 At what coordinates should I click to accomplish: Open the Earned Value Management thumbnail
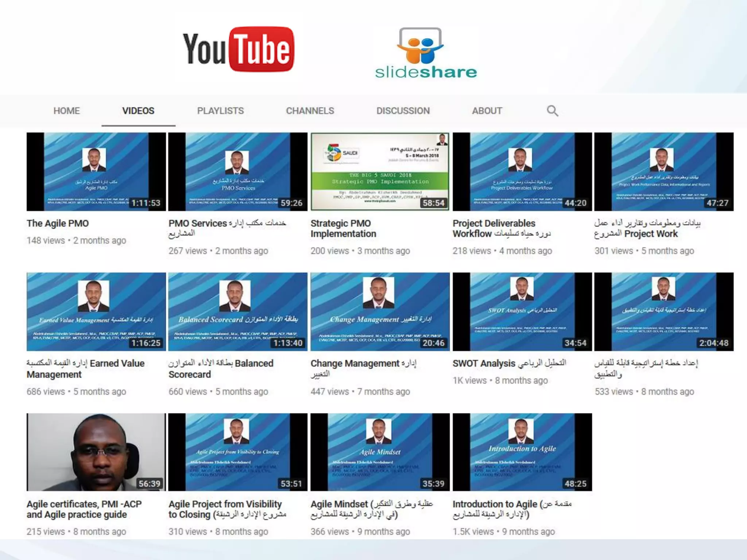tap(96, 312)
